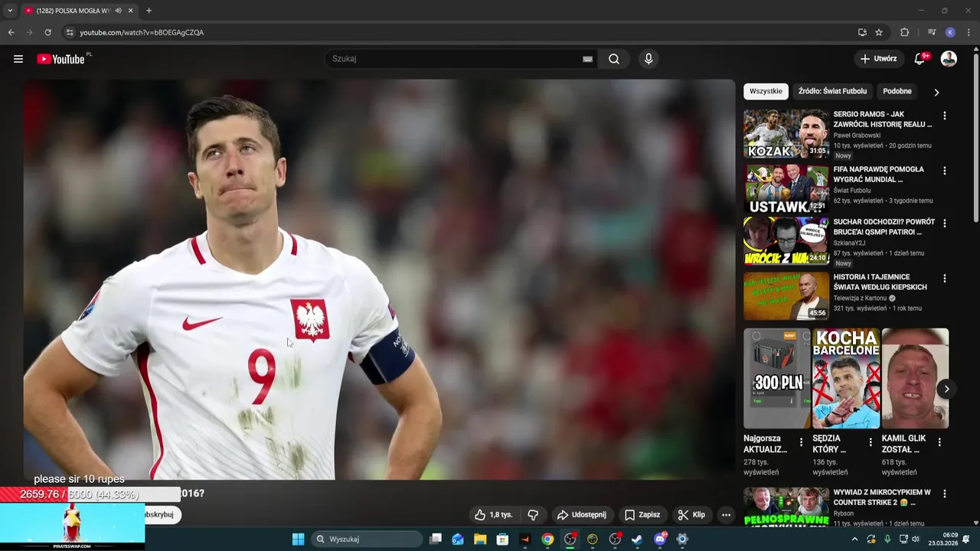Click the Telewizja z Kartonu channel name
Screen dimensions: 980x551
pyautogui.click(x=860, y=298)
